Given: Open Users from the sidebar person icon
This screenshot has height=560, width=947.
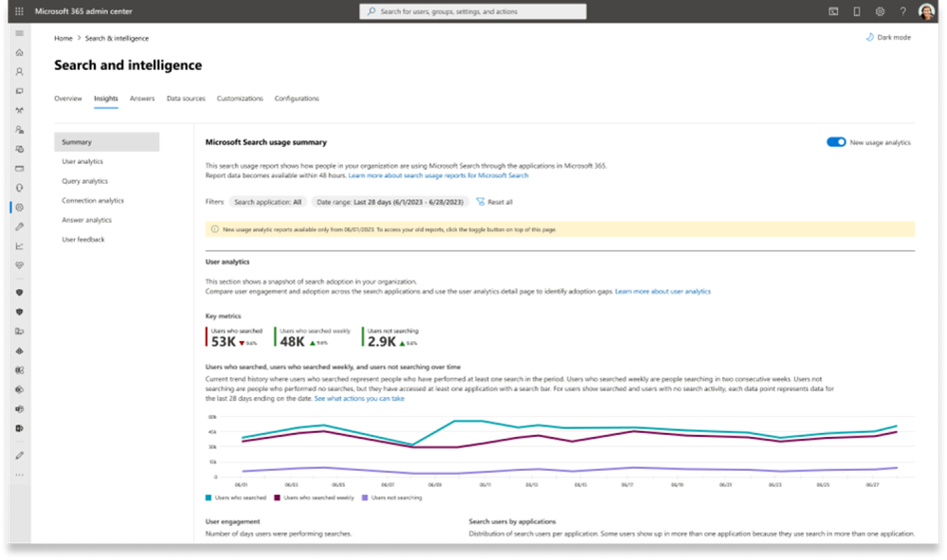Looking at the screenshot, I should (19, 72).
